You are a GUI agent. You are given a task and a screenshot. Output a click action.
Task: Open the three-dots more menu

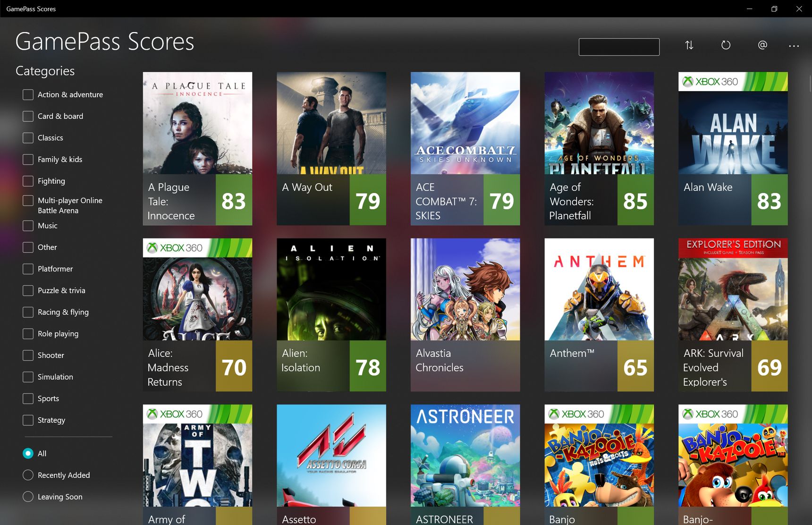click(794, 46)
